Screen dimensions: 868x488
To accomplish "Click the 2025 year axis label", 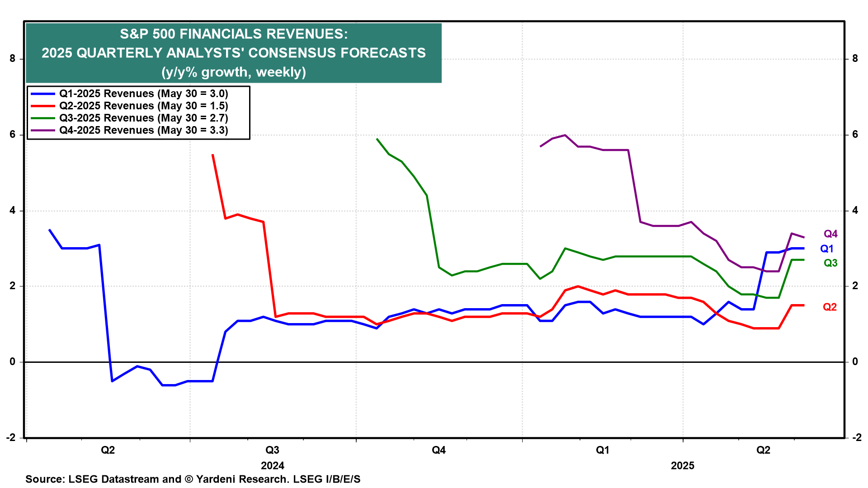I will 682,466.
